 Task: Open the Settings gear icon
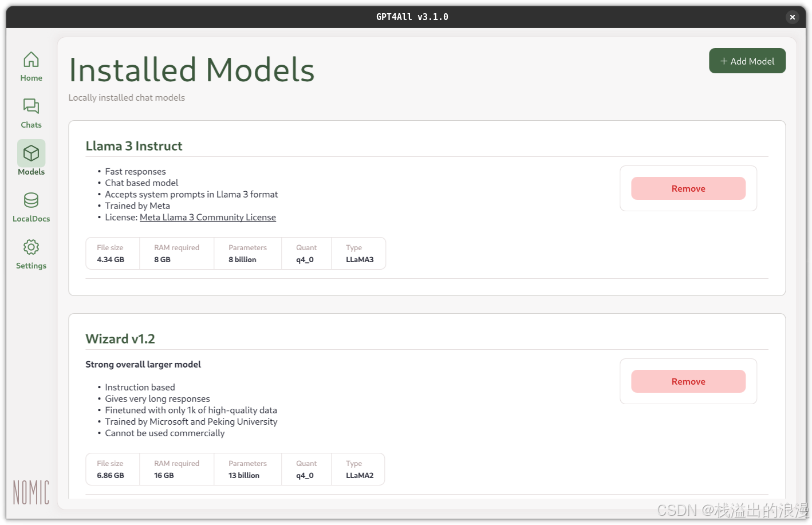[31, 247]
